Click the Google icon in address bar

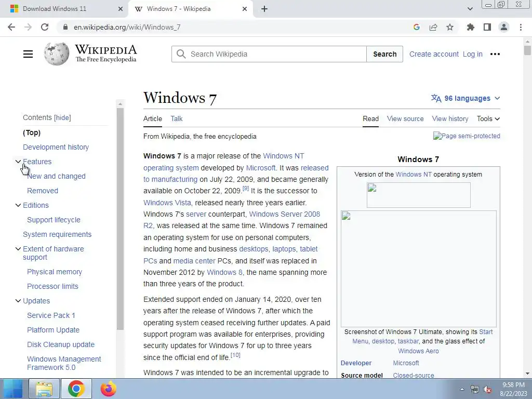tap(417, 27)
